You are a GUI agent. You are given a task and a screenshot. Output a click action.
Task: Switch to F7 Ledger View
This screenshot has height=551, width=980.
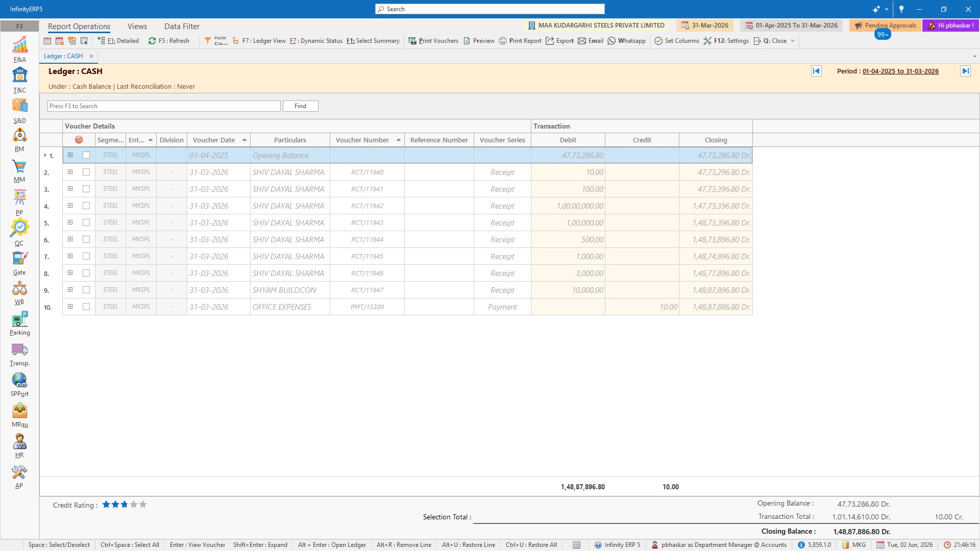[259, 41]
